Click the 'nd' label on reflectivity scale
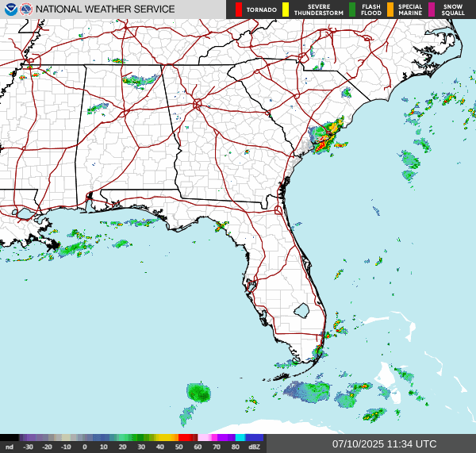The image size is (476, 453). (x=10, y=447)
